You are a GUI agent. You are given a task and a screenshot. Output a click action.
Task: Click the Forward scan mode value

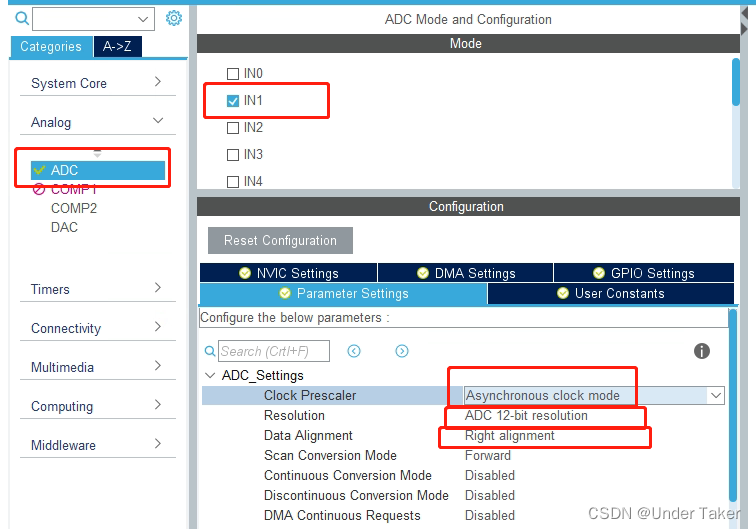pos(488,455)
